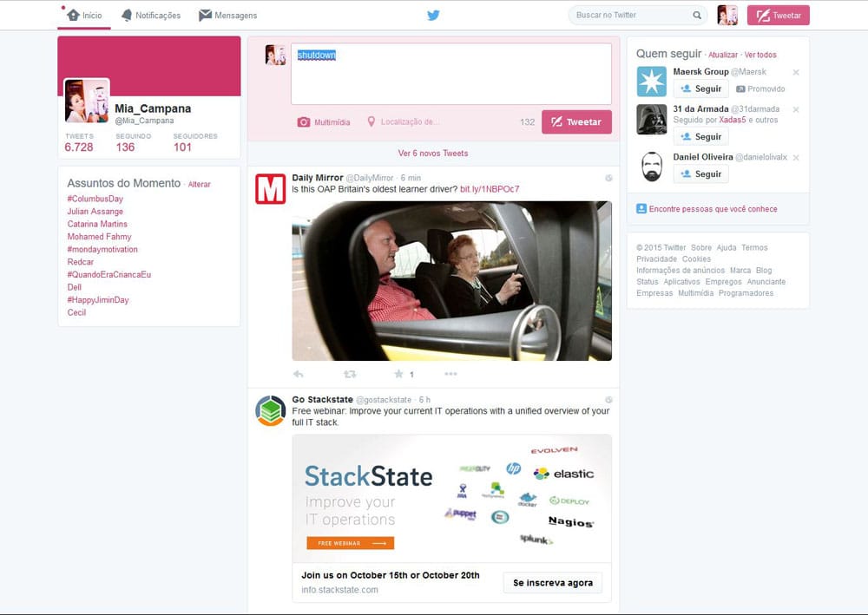Click the 'Se inscreva agora' button
The height and width of the screenshot is (615, 868).
tap(552, 583)
